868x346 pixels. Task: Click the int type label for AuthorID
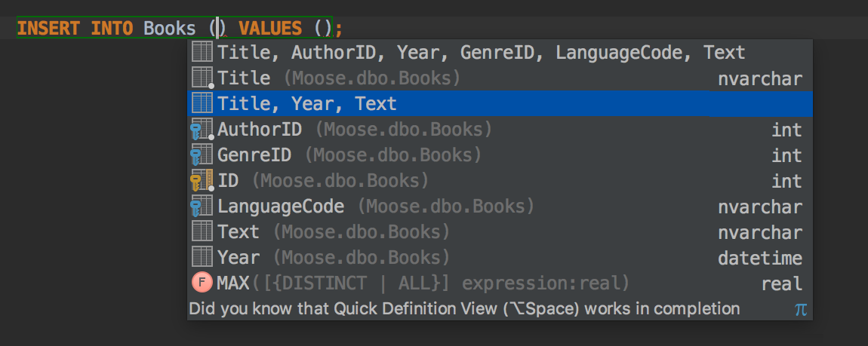point(786,130)
